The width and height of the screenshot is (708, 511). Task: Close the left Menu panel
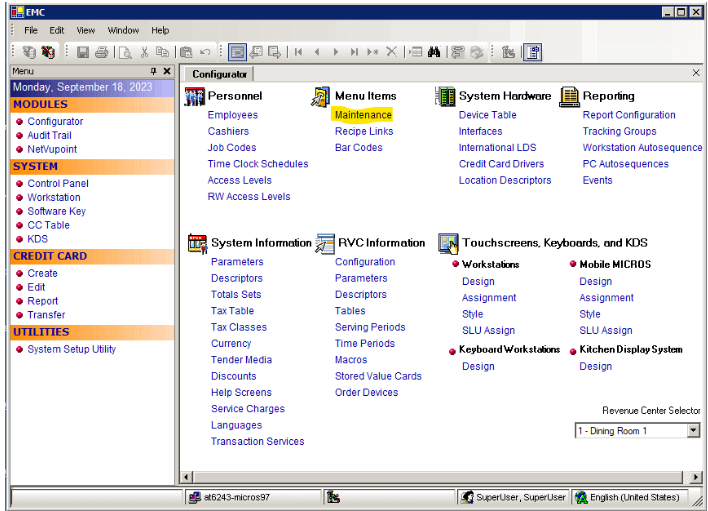coord(167,72)
